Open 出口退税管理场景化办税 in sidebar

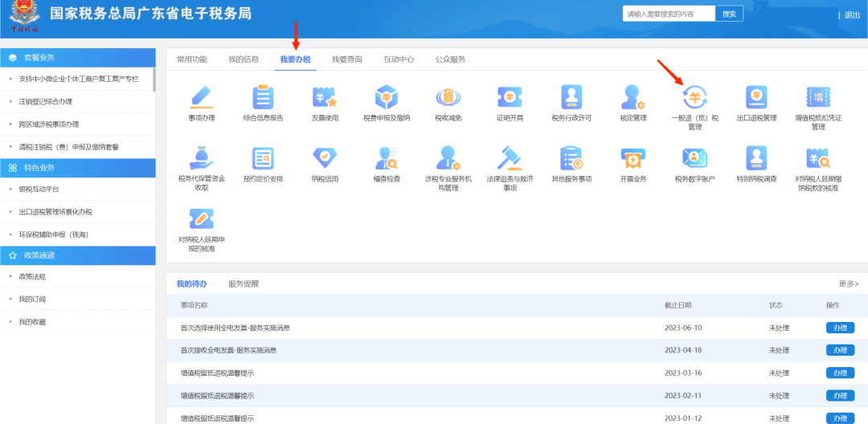click(55, 212)
